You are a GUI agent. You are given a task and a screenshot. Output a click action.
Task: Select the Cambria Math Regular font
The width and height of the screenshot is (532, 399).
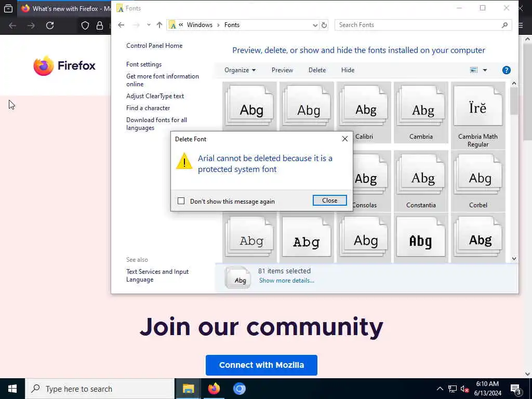(x=478, y=115)
